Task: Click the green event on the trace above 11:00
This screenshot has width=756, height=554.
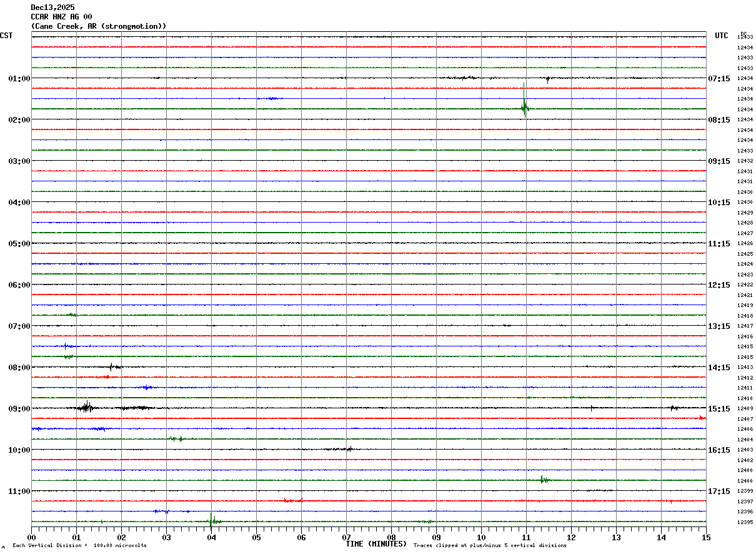Action: click(544, 480)
